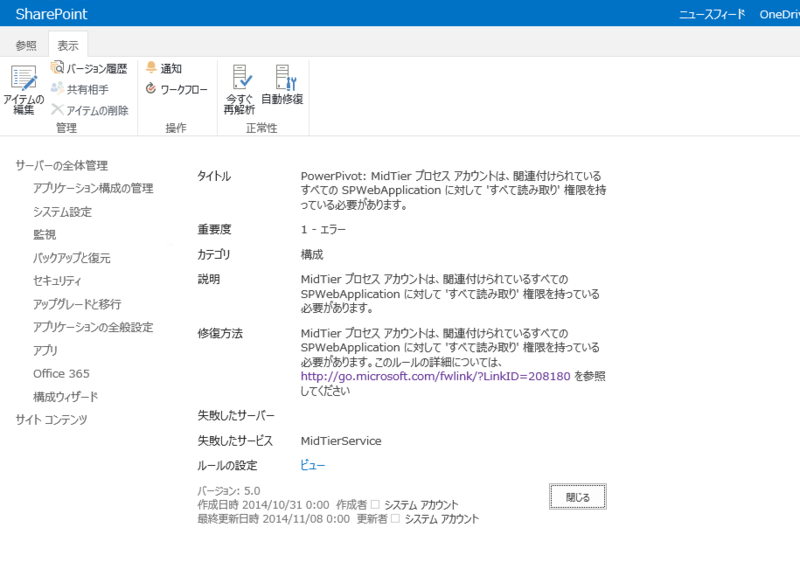Click the 作成者 システム アカウント name
Screen dimensions: 800x562
click(421, 505)
